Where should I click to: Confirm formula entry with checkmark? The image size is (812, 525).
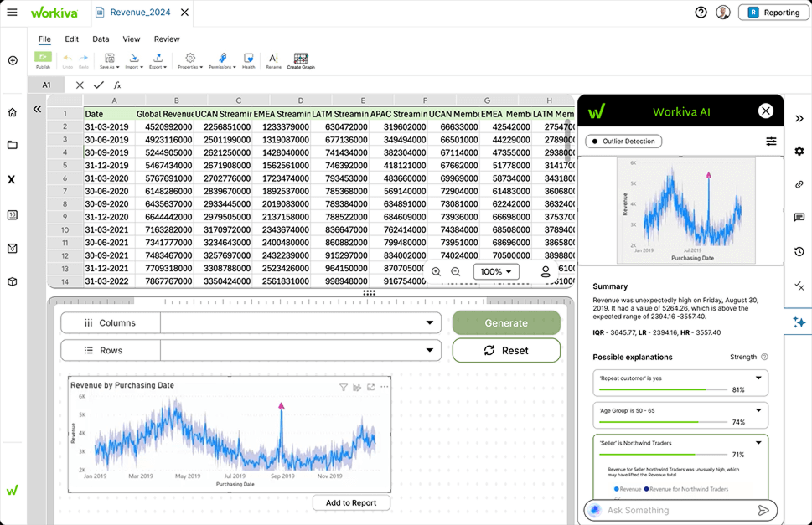pos(98,85)
